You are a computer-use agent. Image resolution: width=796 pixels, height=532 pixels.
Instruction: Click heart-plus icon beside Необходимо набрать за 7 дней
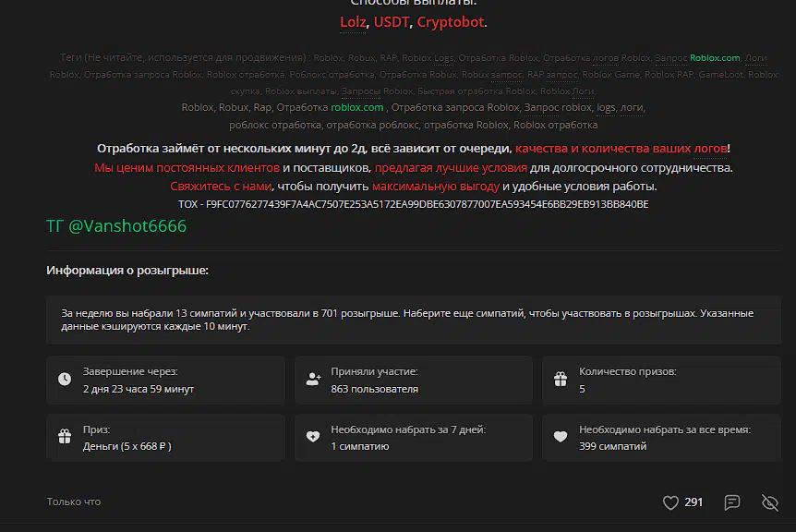pos(313,437)
